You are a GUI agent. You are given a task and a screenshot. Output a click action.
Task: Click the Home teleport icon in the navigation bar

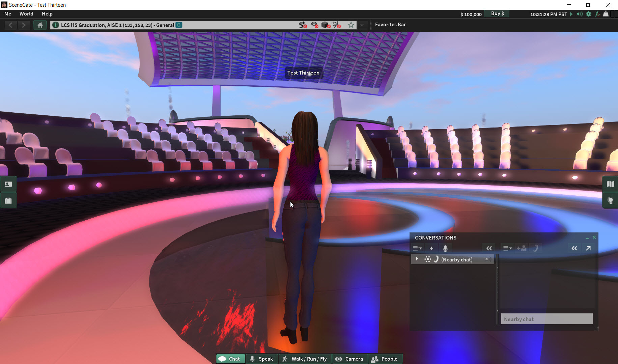click(40, 25)
